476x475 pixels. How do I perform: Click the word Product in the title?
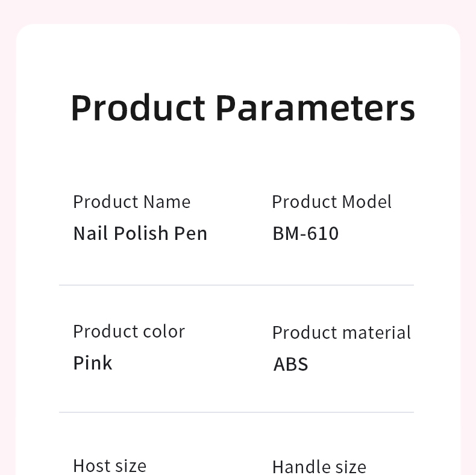click(x=138, y=109)
